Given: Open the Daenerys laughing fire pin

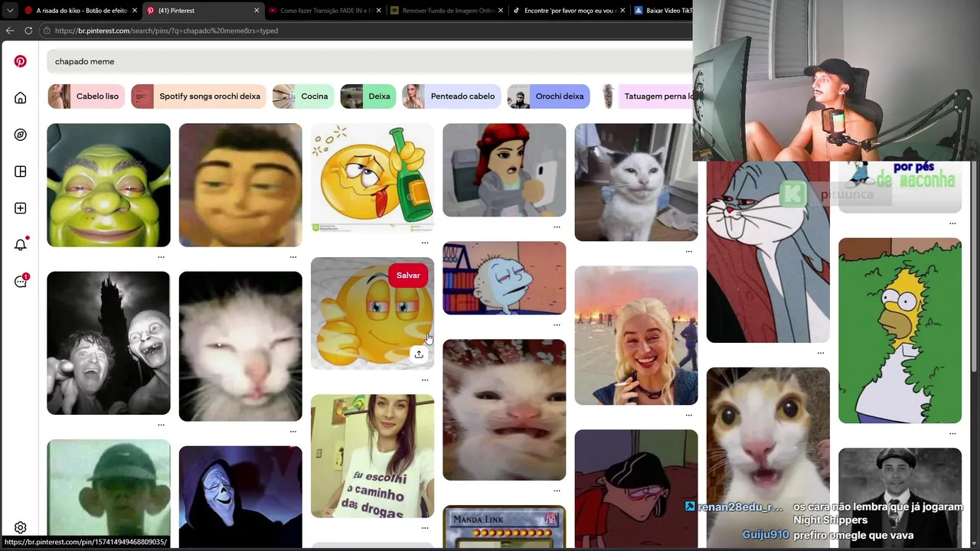Looking at the screenshot, I should [x=636, y=335].
